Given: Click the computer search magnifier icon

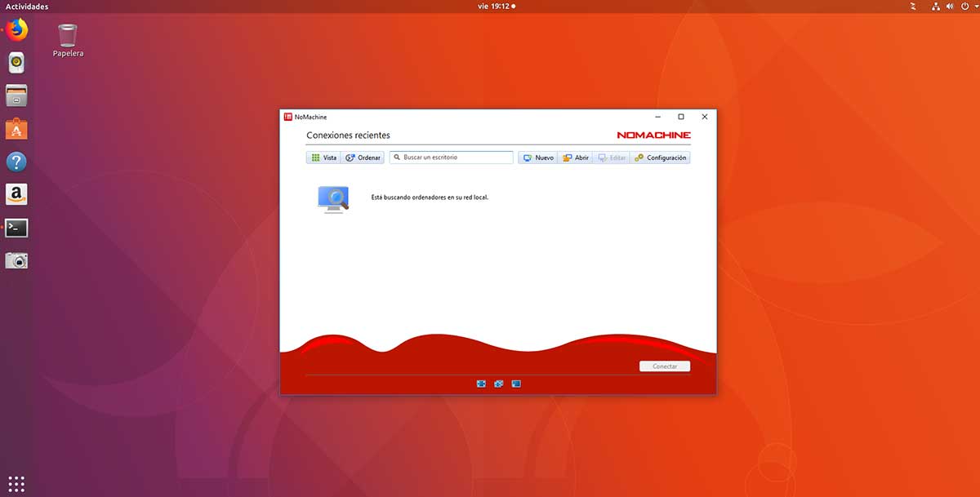Looking at the screenshot, I should click(x=333, y=198).
